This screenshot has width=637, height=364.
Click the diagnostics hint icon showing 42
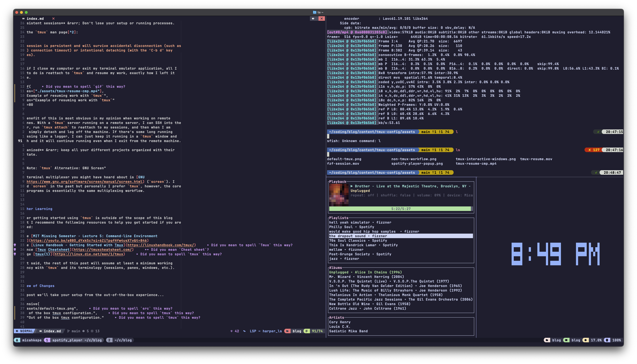[231, 331]
